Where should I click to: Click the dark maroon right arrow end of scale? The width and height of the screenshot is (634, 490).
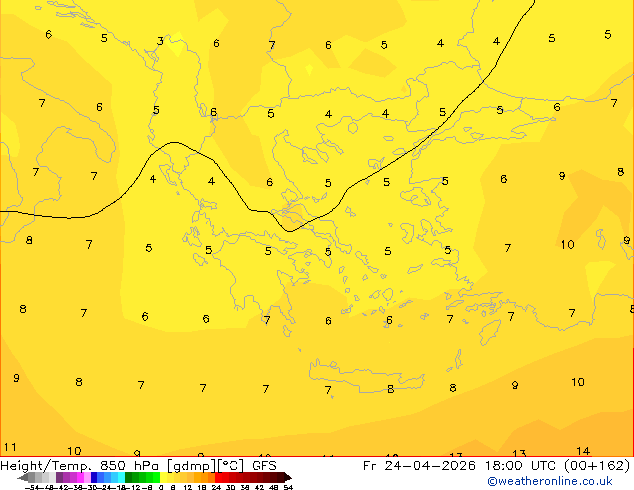click(x=287, y=477)
